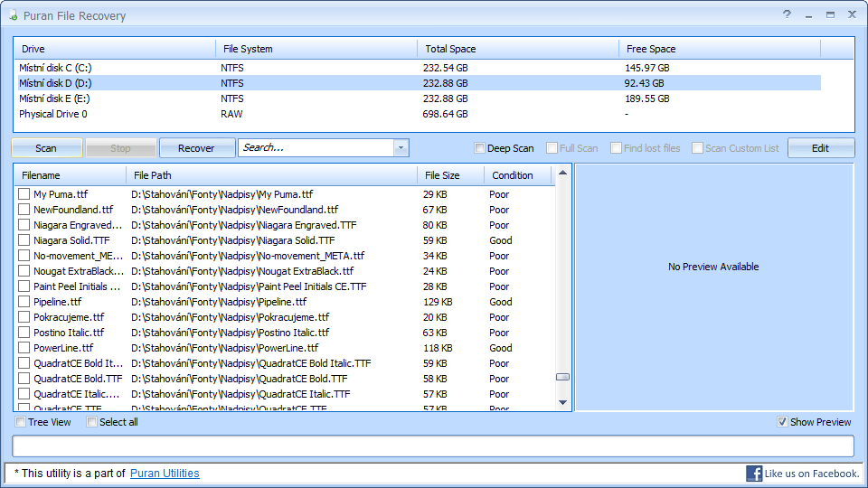The image size is (868, 488).
Task: Check the Select all box
Action: coord(91,422)
